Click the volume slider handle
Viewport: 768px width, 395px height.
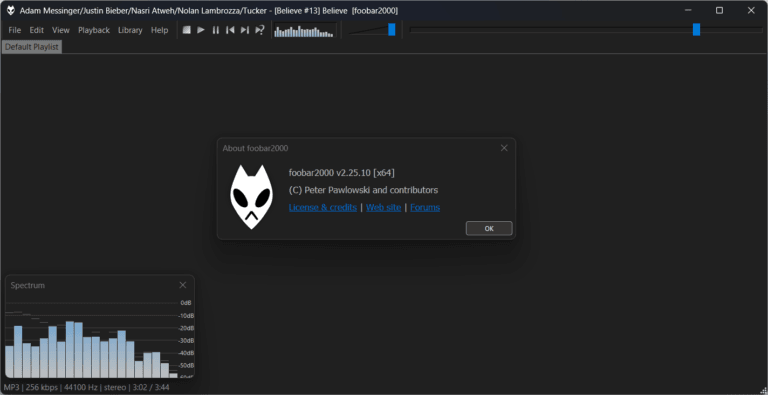pos(391,29)
